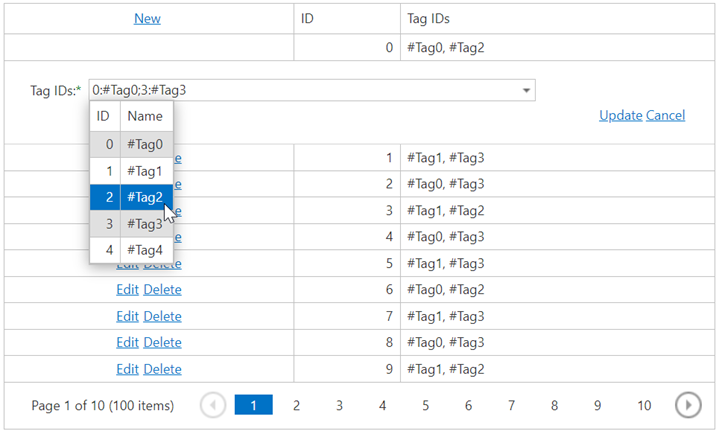Screen dimensions: 719x434
Task: Click ID column header in dropdown
Action: tap(105, 116)
